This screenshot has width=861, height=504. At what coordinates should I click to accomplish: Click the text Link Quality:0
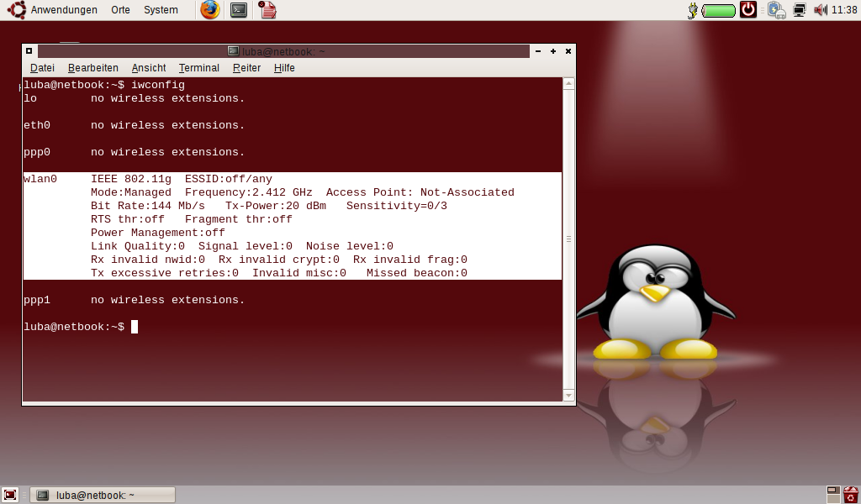138,246
